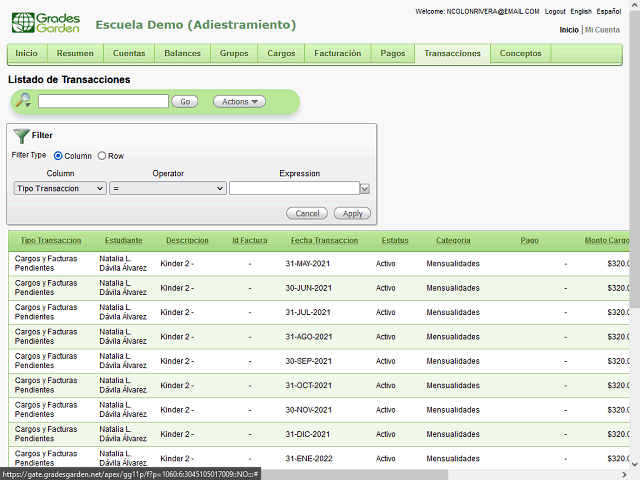The height and width of the screenshot is (480, 640).
Task: Switch to the Facturación tab
Action: pyautogui.click(x=337, y=53)
